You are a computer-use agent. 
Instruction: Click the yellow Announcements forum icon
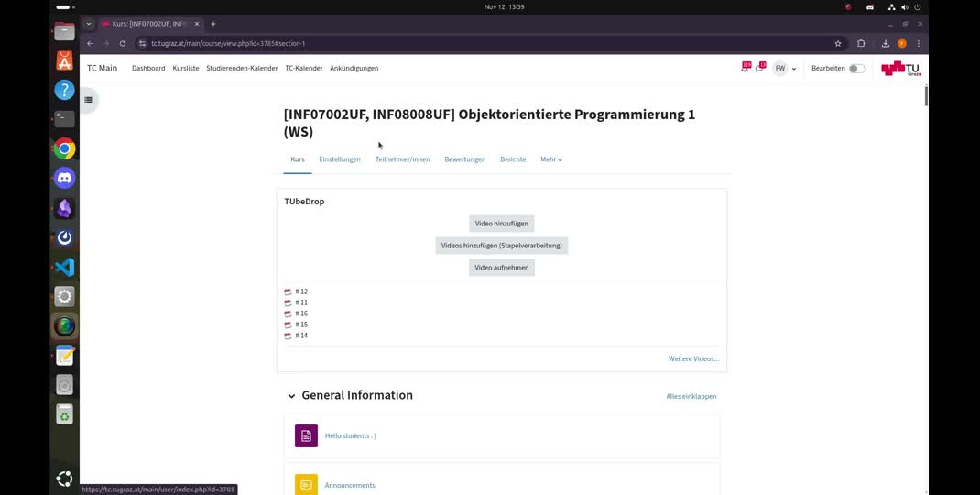pyautogui.click(x=306, y=485)
